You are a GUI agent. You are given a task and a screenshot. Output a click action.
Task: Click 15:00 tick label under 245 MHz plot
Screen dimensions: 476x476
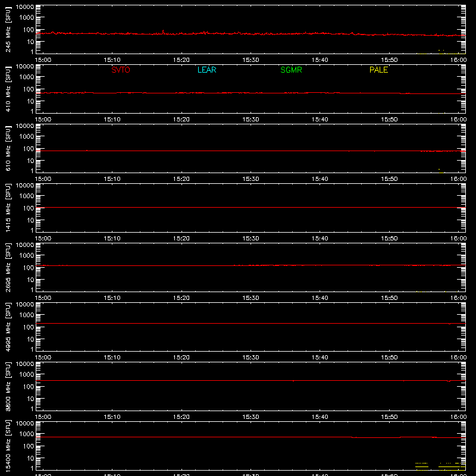(x=43, y=60)
